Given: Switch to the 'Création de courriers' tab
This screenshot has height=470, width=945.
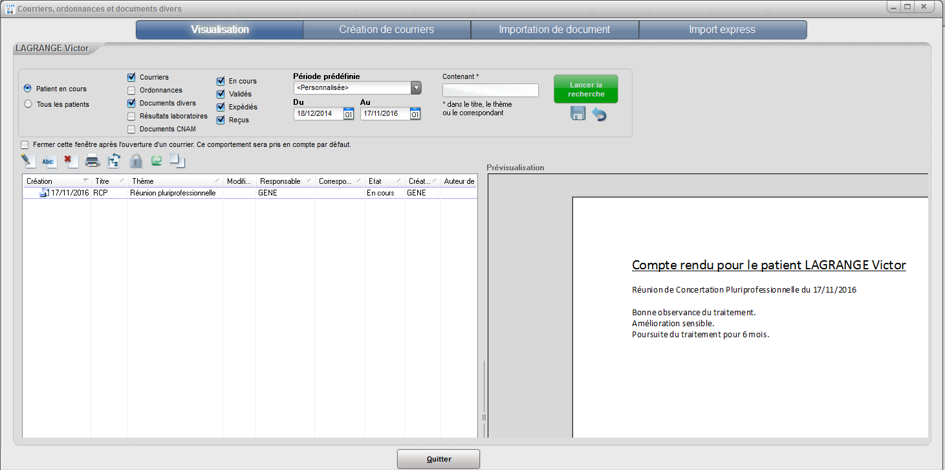Looking at the screenshot, I should 386,30.
